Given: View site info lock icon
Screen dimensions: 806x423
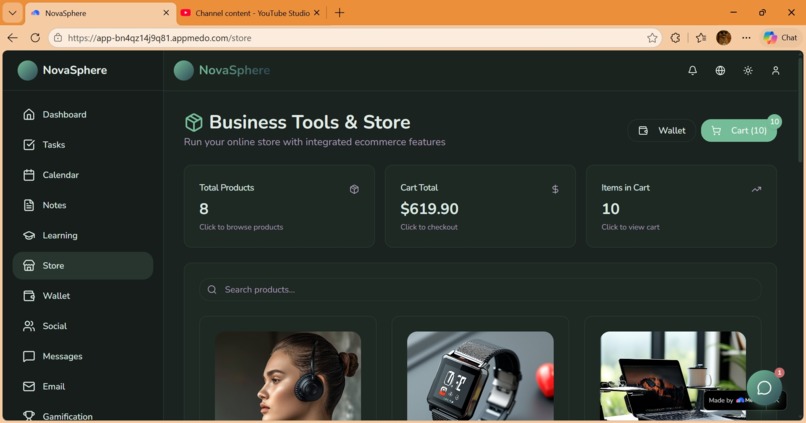Looking at the screenshot, I should click(58, 38).
